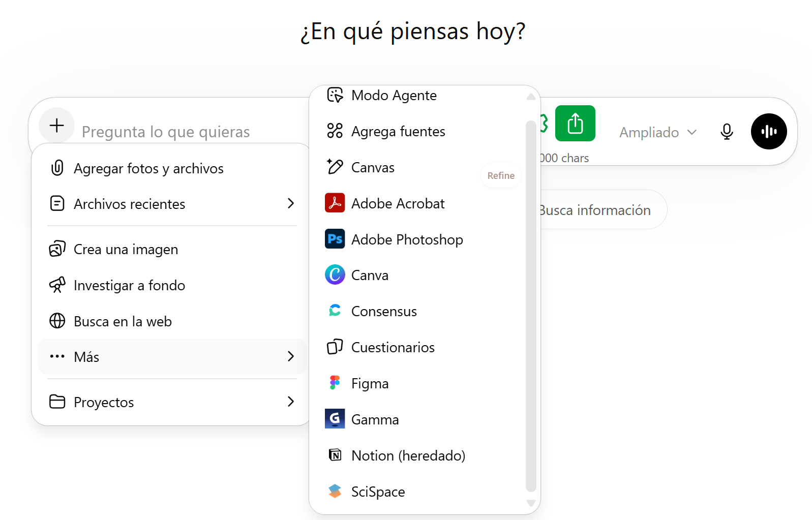Click the Consensus logo icon
812x520 pixels.
point(335,310)
